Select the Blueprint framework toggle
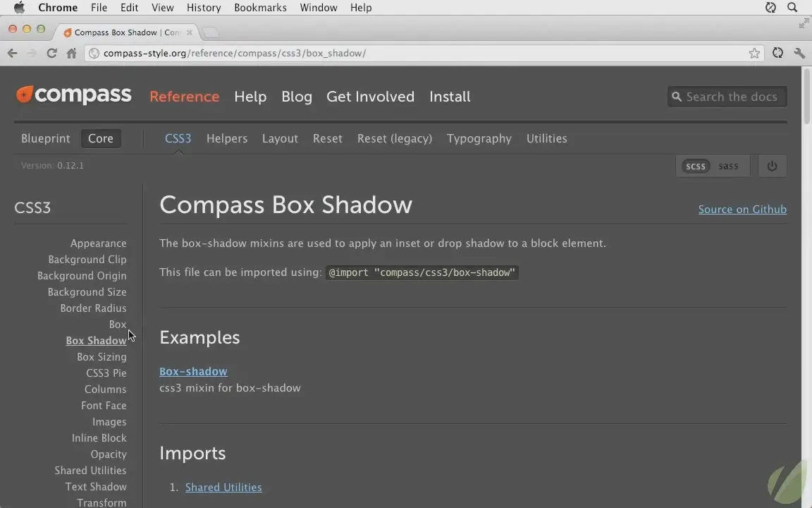Screen dimensions: 812x508 click(x=46, y=138)
